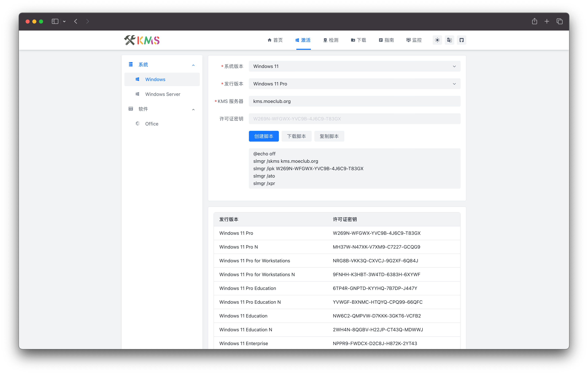Click key NRG8B-VKK3Q-CXVCJ-9G2XF-6Q84J
588x374 pixels.
point(375,260)
